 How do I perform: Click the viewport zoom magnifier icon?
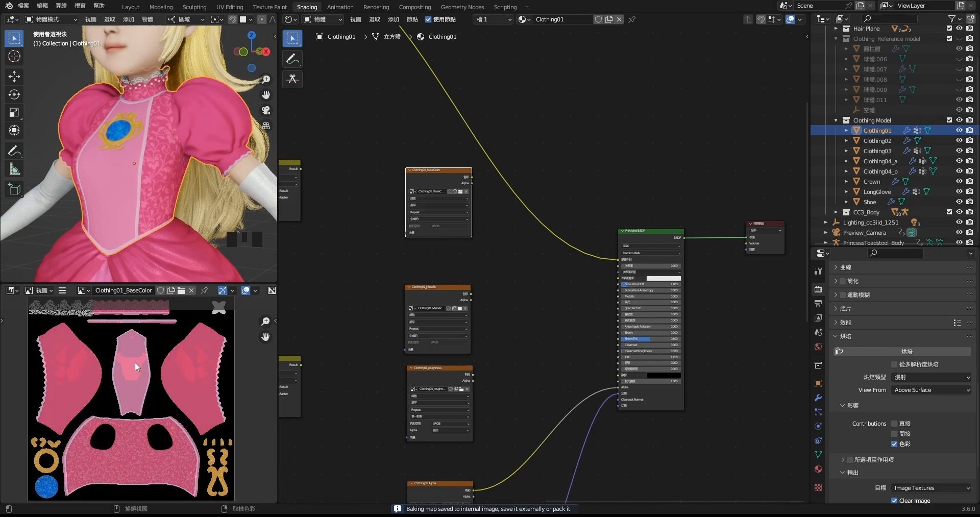tap(266, 80)
